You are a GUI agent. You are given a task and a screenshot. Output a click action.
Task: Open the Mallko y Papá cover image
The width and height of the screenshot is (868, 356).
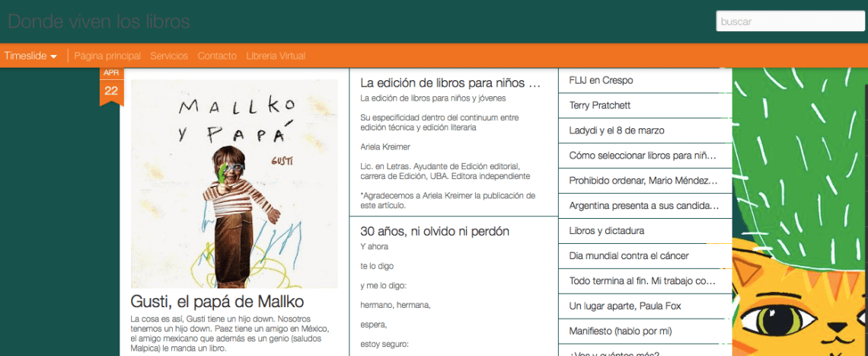click(x=235, y=184)
